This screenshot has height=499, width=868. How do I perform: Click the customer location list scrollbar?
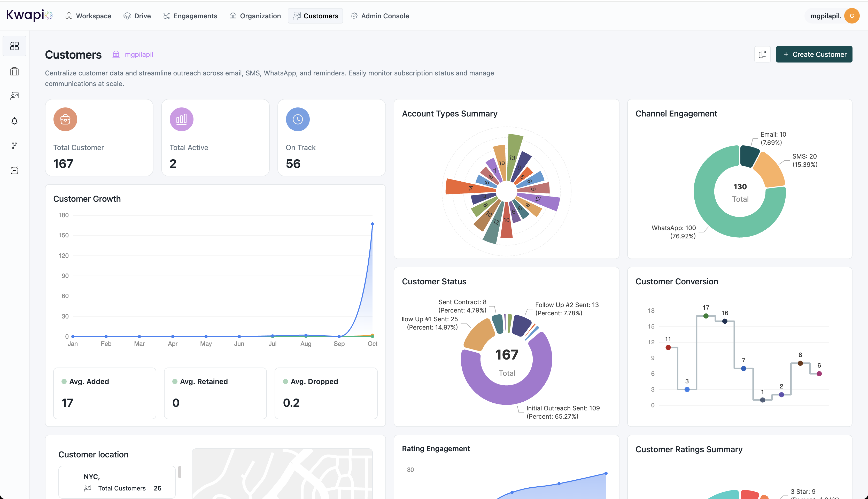[180, 472]
